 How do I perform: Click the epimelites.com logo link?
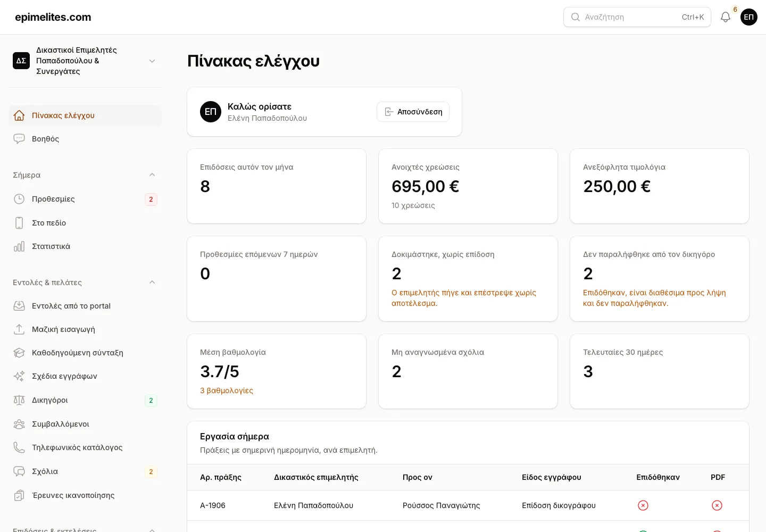[x=53, y=17]
